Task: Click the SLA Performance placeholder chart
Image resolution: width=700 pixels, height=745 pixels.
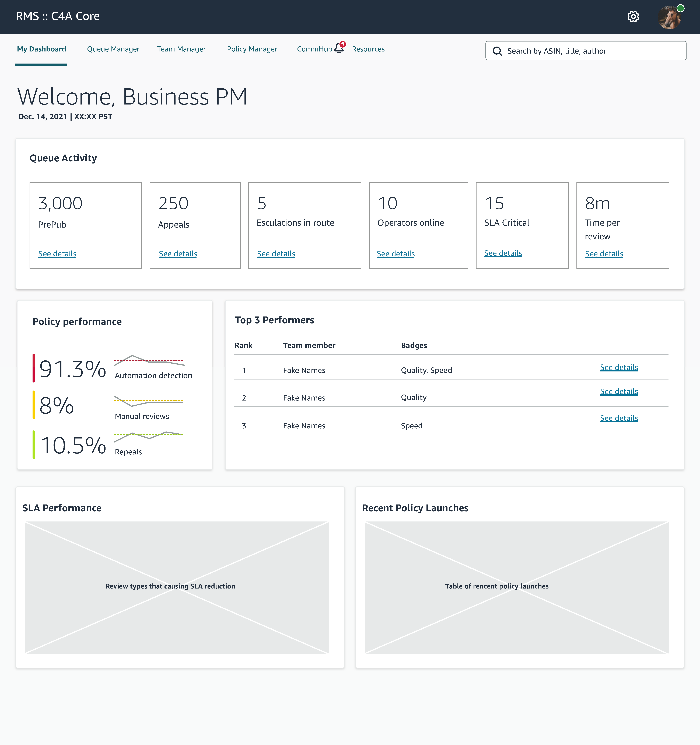Action: tap(177, 587)
